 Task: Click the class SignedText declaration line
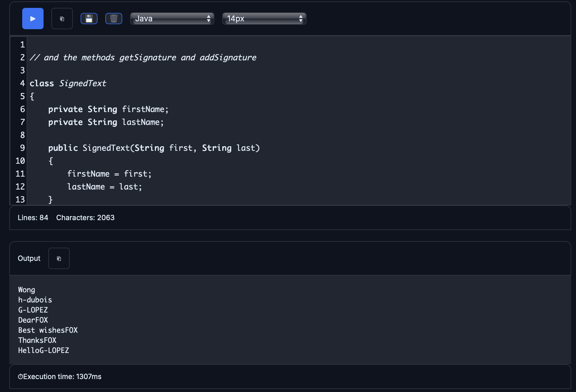pyautogui.click(x=68, y=83)
